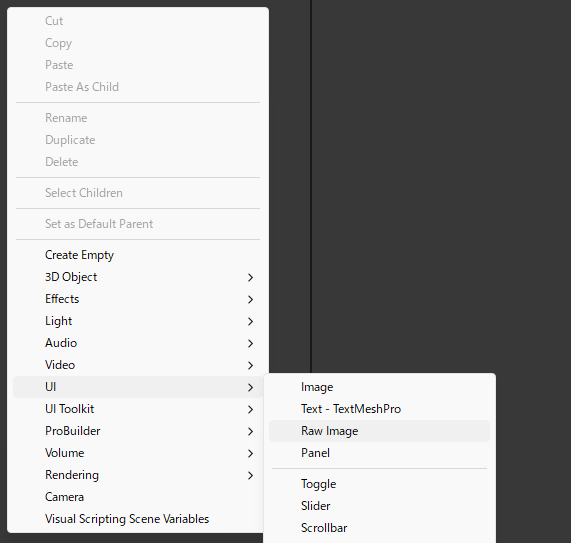Open the Volume submenu
The height and width of the screenshot is (543, 571).
(138, 453)
